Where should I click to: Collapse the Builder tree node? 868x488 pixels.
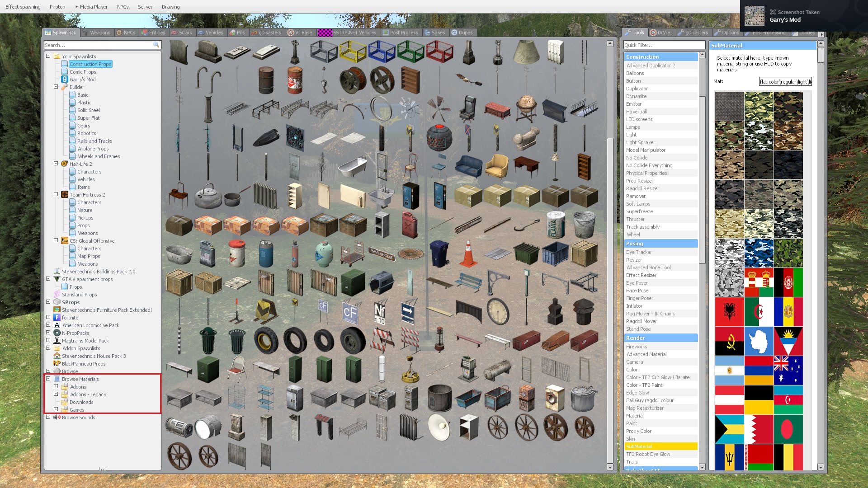[56, 87]
